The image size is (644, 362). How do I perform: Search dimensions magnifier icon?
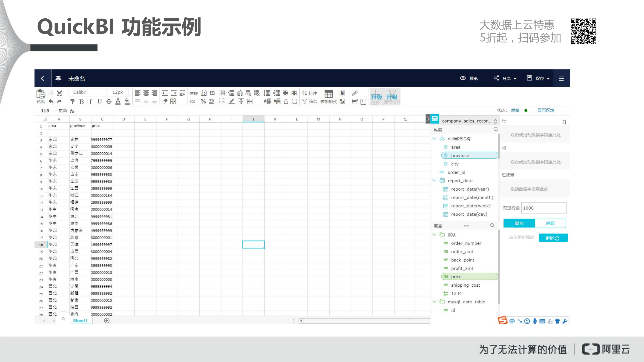pyautogui.click(x=496, y=129)
